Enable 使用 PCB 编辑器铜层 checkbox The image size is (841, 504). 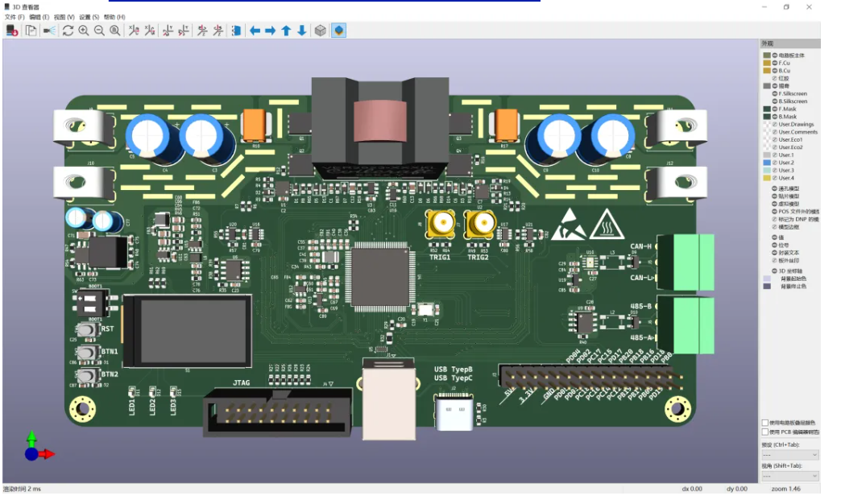[x=765, y=432]
